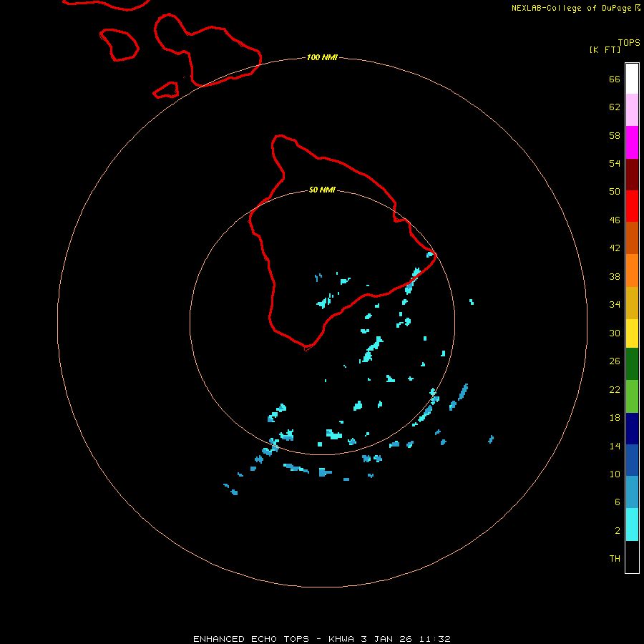Click the legend value 10
Viewport: 644px width, 644px height.
point(615,474)
